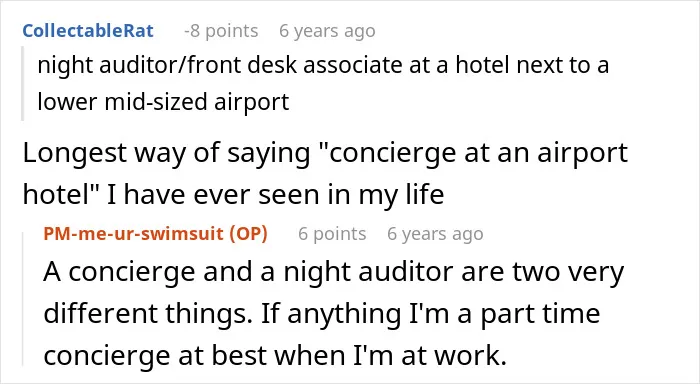
Task: Click line ending "seen in my life"
Action: pos(233,195)
